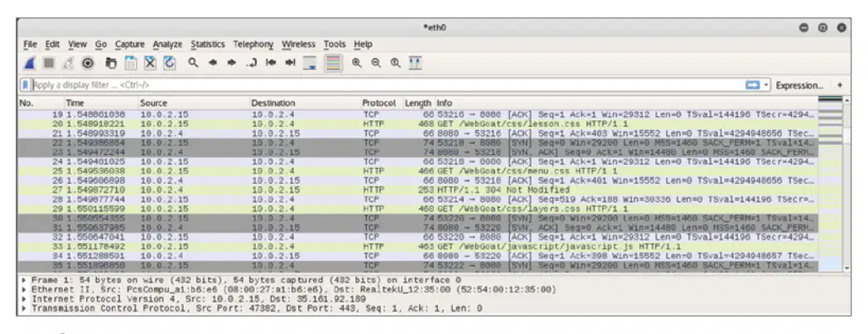Open the Go menu
868x334 pixels.
tap(101, 44)
